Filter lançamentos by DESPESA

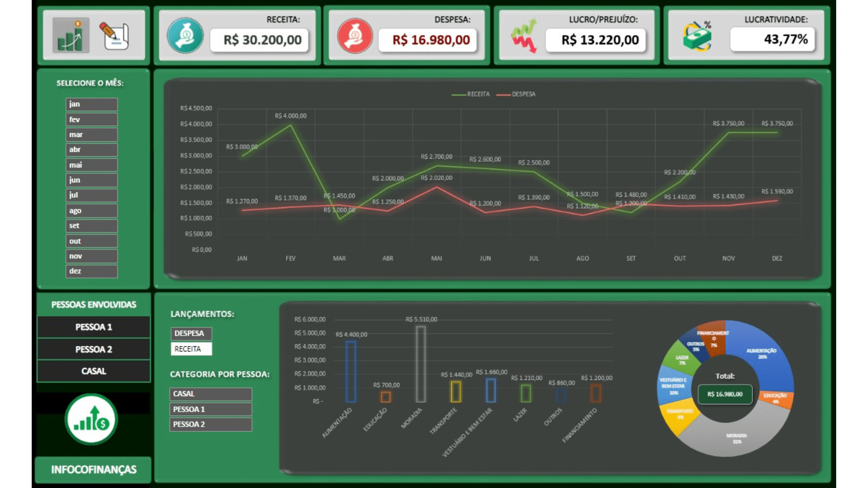pos(191,334)
